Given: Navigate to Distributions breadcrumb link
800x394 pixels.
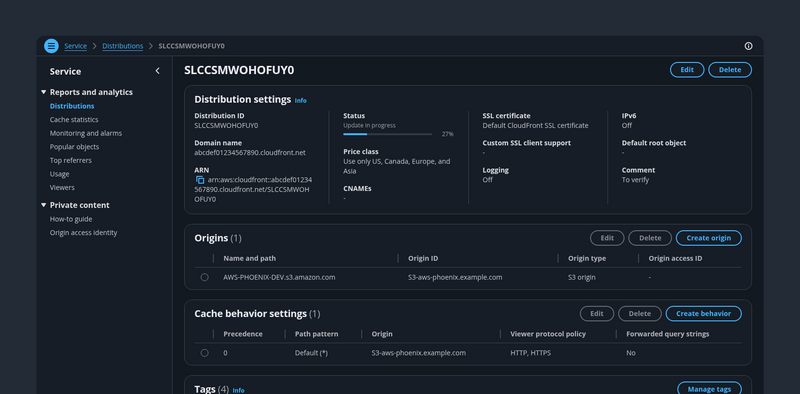Looking at the screenshot, I should pos(122,46).
